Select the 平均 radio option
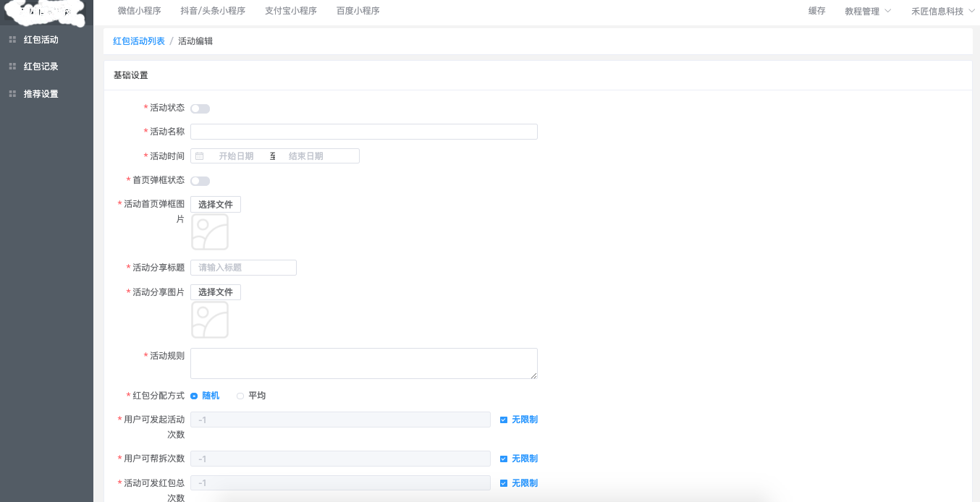This screenshot has width=980, height=502. click(251, 396)
